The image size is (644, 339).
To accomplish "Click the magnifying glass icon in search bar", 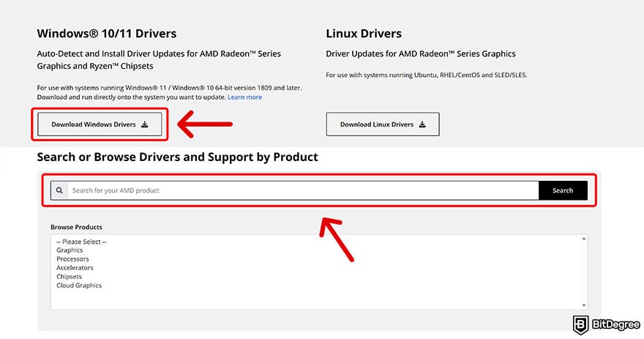I will click(59, 190).
